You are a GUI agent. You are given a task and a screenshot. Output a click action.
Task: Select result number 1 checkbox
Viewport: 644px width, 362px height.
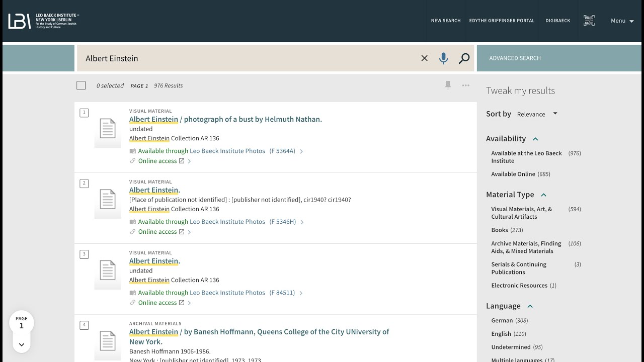tap(84, 113)
